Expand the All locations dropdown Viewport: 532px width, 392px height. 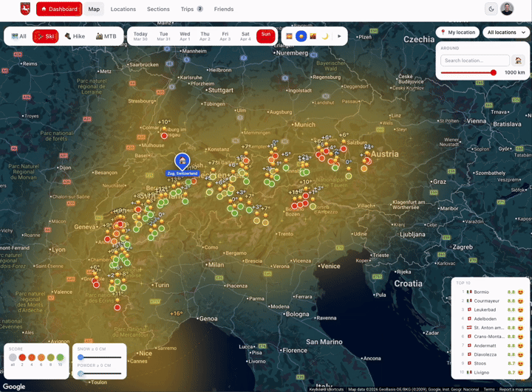(x=506, y=32)
